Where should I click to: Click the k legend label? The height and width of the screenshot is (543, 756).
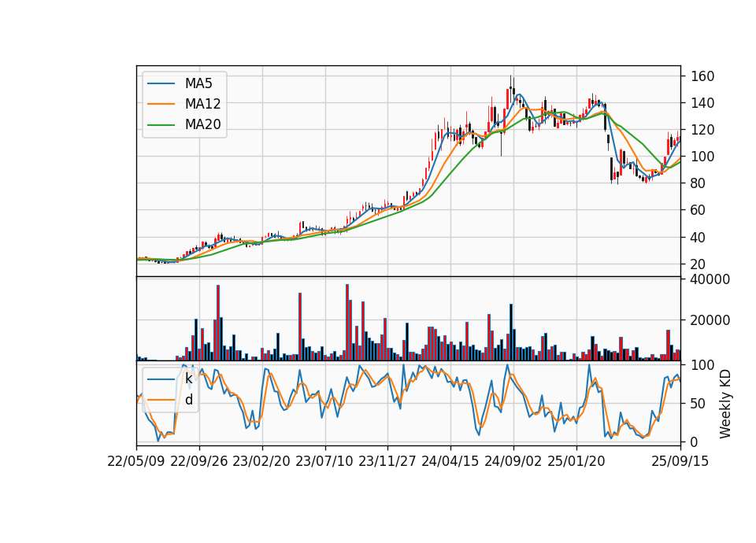(188, 379)
